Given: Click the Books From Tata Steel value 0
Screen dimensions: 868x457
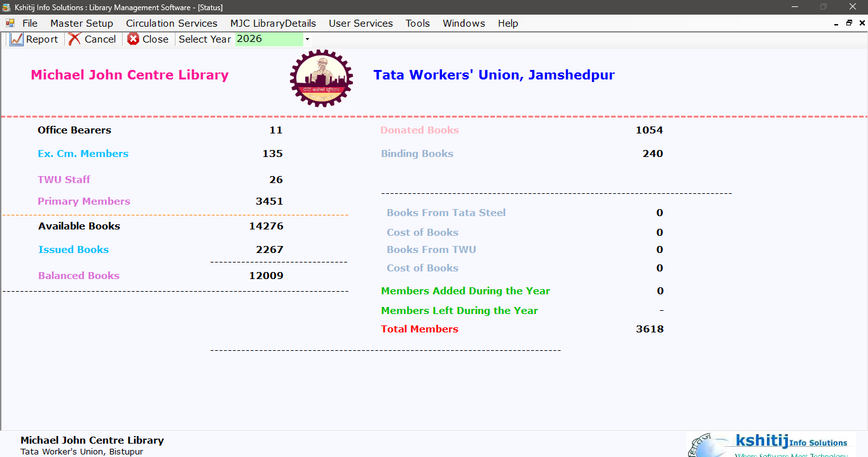Looking at the screenshot, I should (x=660, y=213).
